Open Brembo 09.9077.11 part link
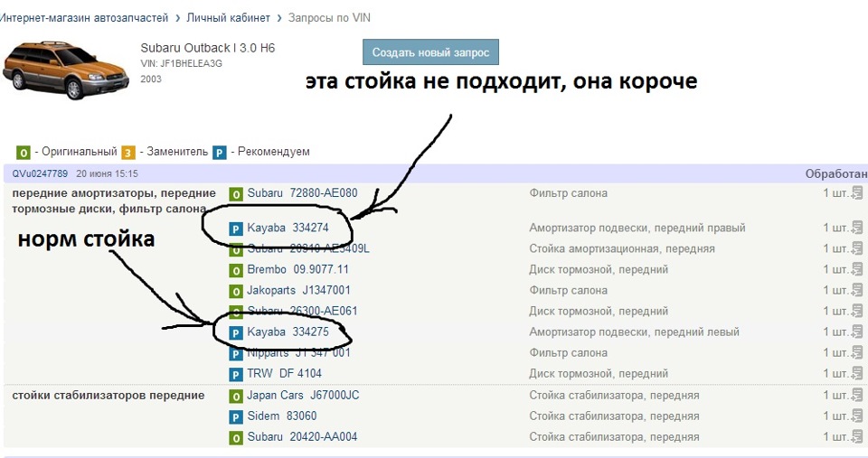Viewport: 868px width, 458px height. pos(297,269)
